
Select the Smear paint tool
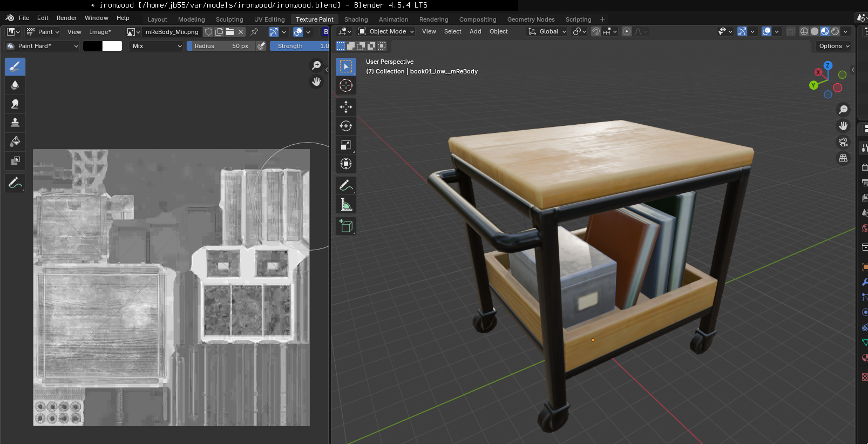pyautogui.click(x=15, y=104)
